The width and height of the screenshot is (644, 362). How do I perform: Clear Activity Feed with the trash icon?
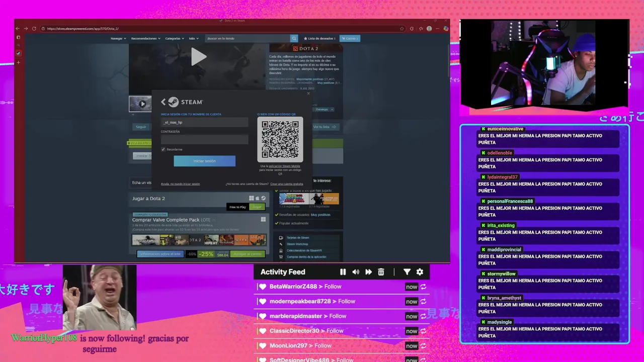381,272
